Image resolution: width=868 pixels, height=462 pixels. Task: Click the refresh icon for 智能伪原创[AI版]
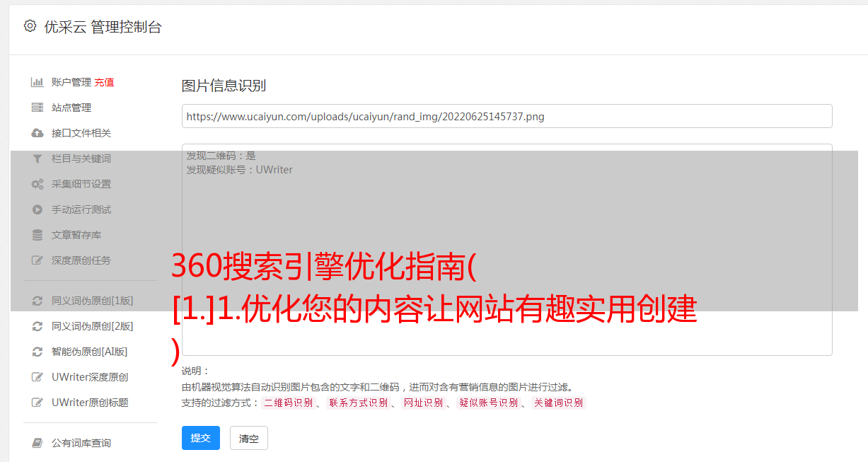click(37, 352)
